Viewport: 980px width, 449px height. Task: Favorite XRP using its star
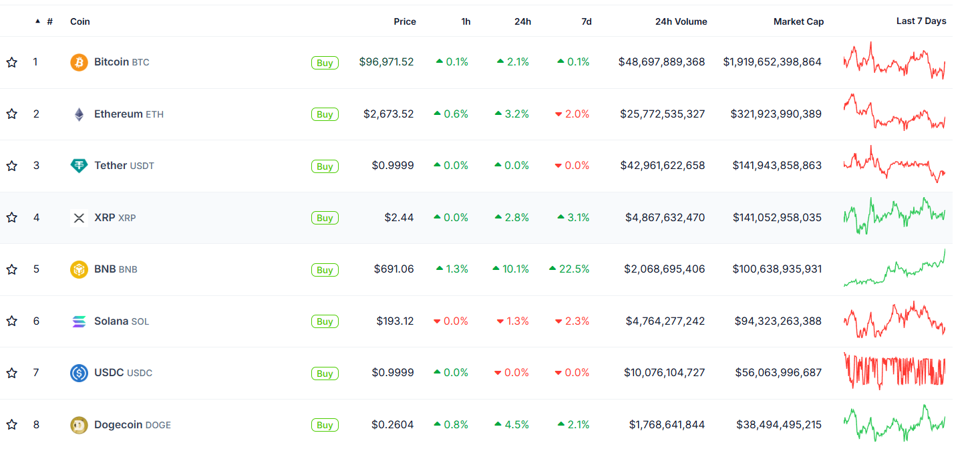pos(11,218)
